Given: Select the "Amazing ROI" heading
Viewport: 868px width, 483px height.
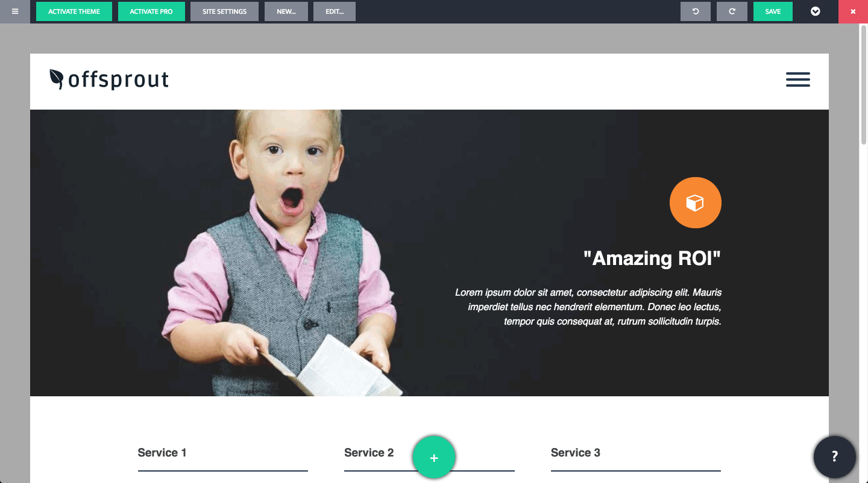Looking at the screenshot, I should 652,258.
